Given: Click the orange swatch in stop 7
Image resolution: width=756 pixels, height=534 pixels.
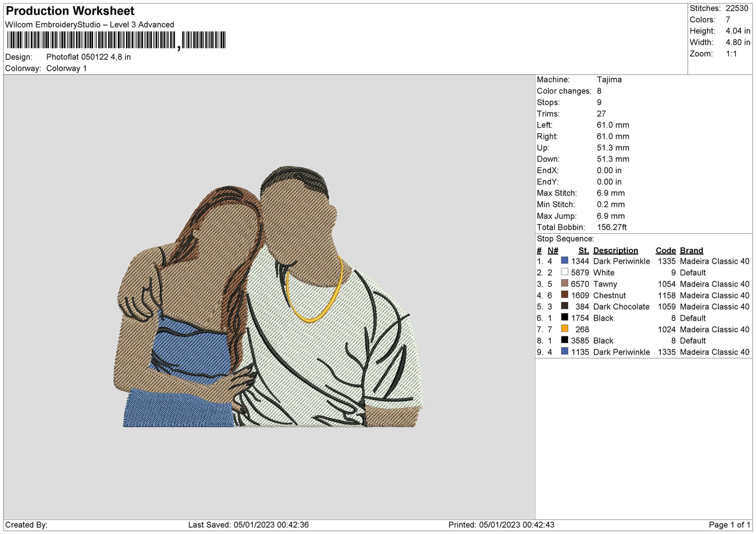Looking at the screenshot, I should [565, 329].
